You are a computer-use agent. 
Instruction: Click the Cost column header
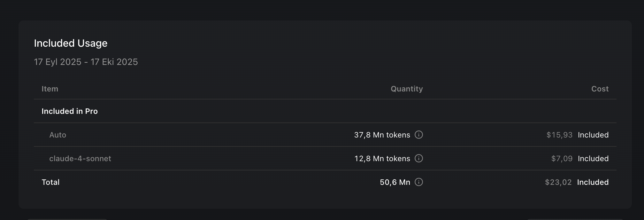(x=600, y=89)
